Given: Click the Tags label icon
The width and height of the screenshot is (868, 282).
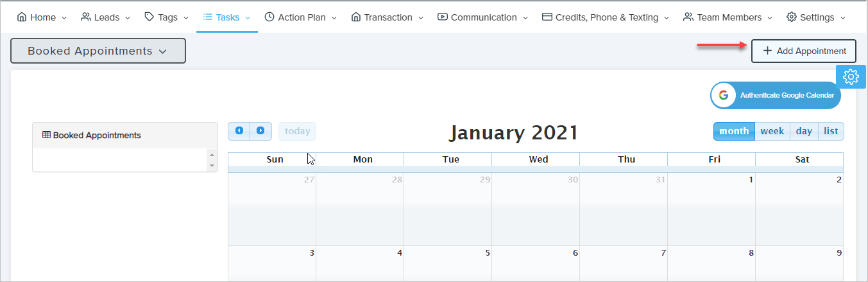Looking at the screenshot, I should point(149,17).
